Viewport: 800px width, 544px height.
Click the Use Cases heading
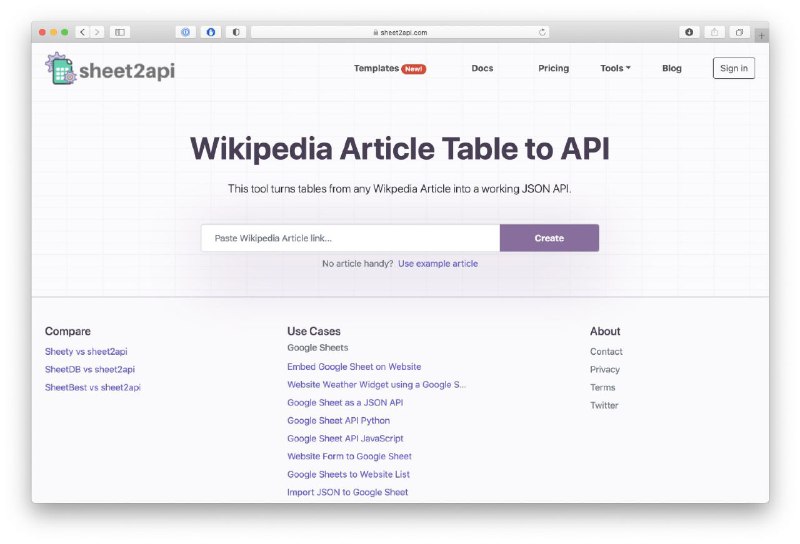coord(314,331)
